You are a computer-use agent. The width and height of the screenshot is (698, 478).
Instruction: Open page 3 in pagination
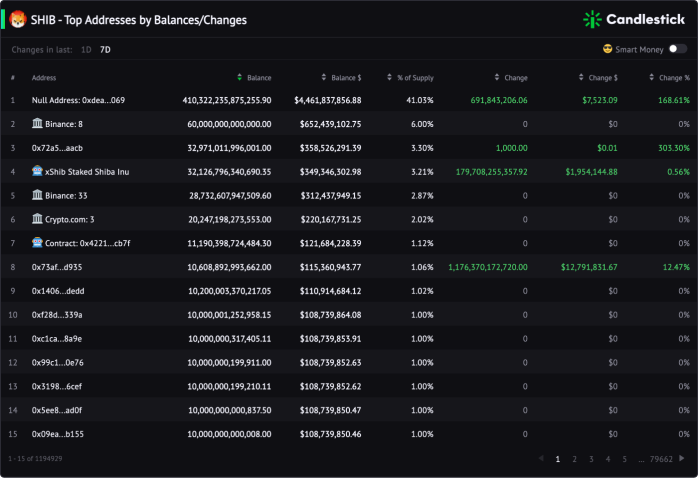(x=591, y=459)
